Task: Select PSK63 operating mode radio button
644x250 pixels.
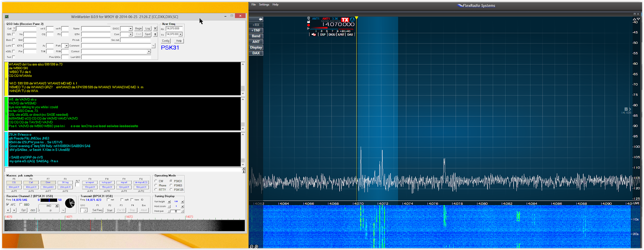Action: coord(171,185)
